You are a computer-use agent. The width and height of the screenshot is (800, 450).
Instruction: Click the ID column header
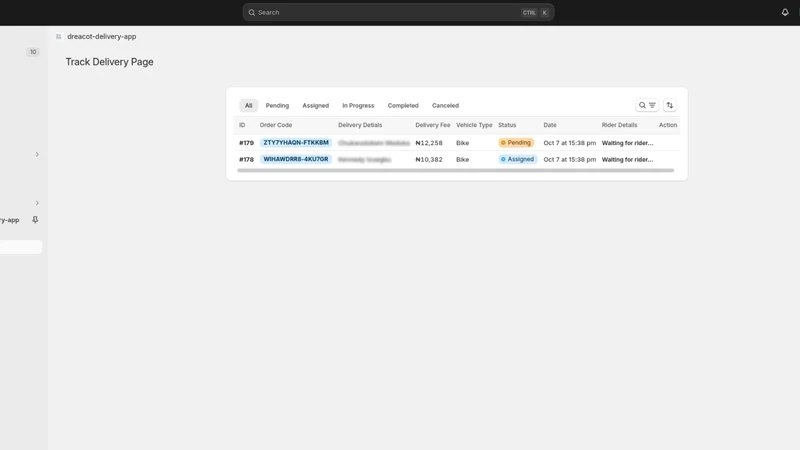(x=242, y=125)
